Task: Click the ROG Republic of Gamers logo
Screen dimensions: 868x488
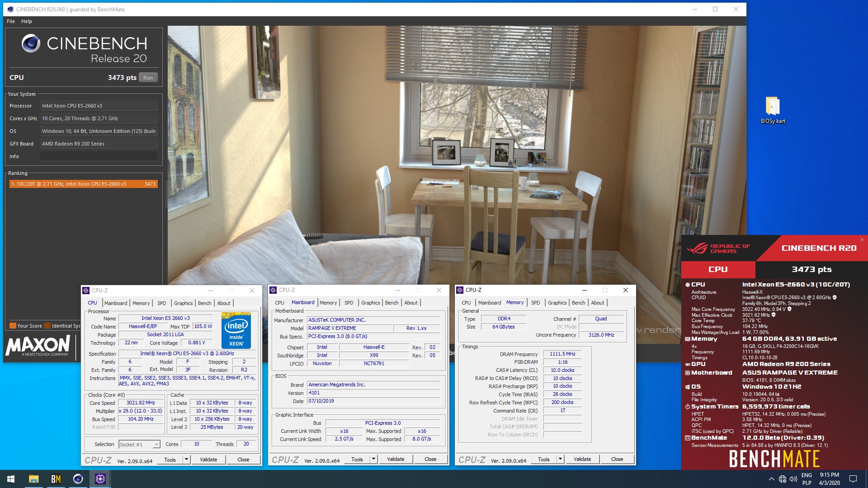Action: coord(718,249)
